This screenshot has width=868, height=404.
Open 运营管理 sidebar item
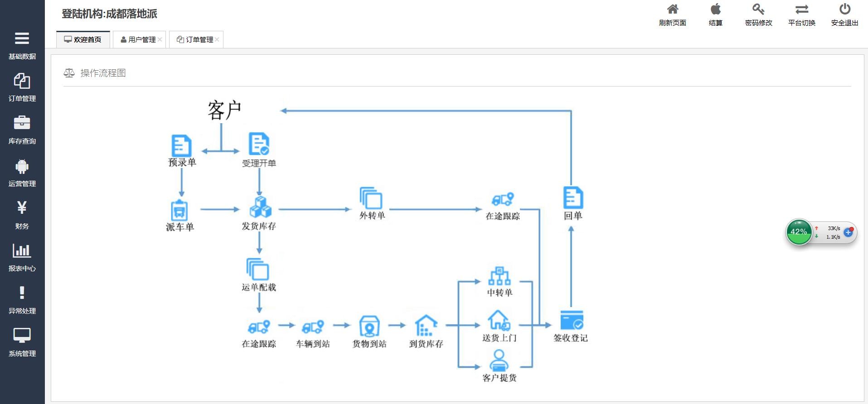[22, 173]
